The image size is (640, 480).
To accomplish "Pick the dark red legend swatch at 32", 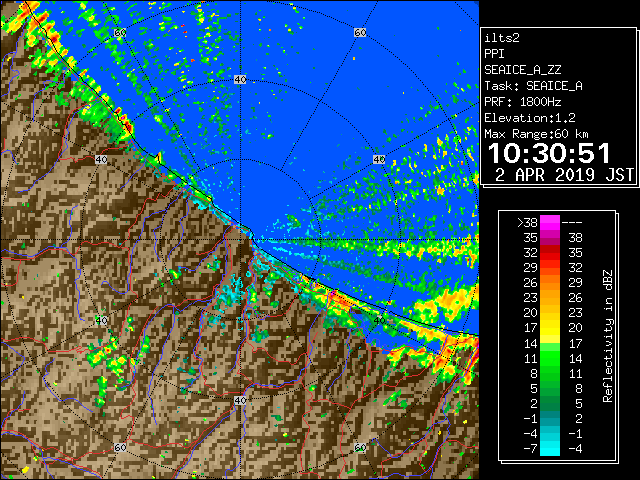I will (x=550, y=253).
